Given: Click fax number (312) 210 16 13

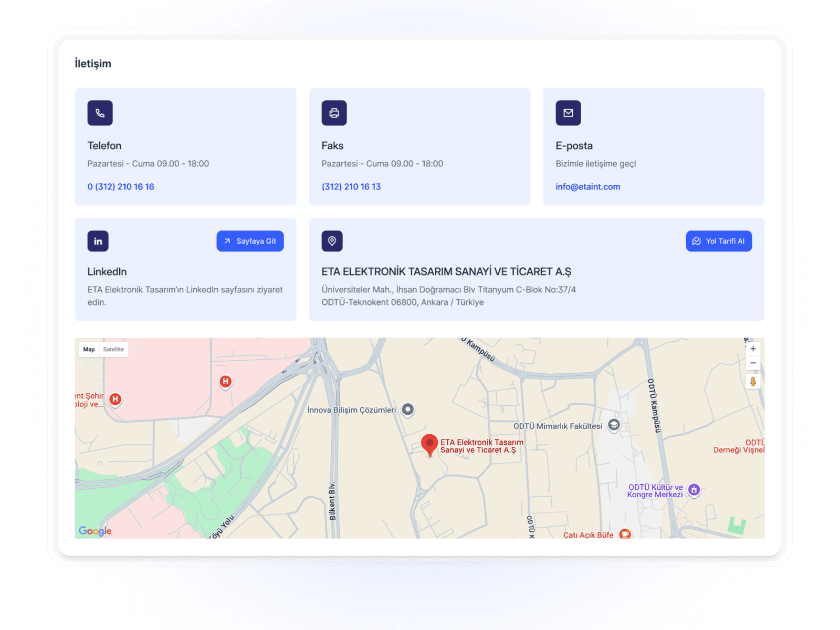Looking at the screenshot, I should pyautogui.click(x=351, y=186).
